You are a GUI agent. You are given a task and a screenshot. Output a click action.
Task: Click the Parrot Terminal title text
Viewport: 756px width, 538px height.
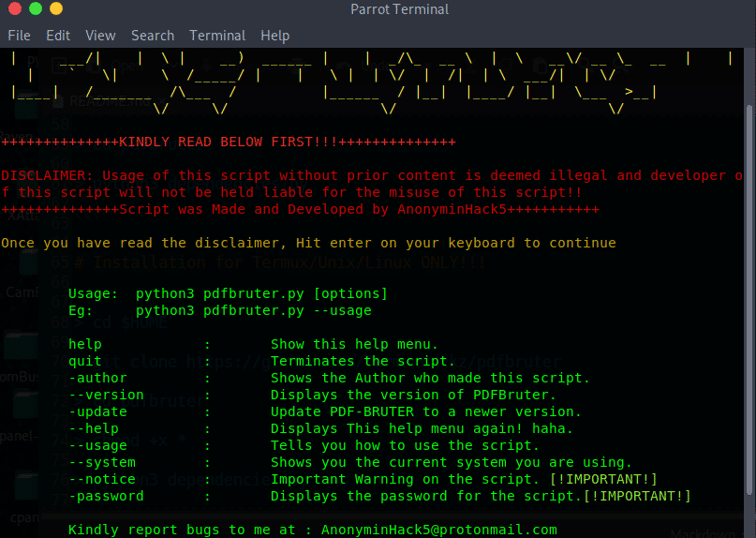[x=399, y=9]
